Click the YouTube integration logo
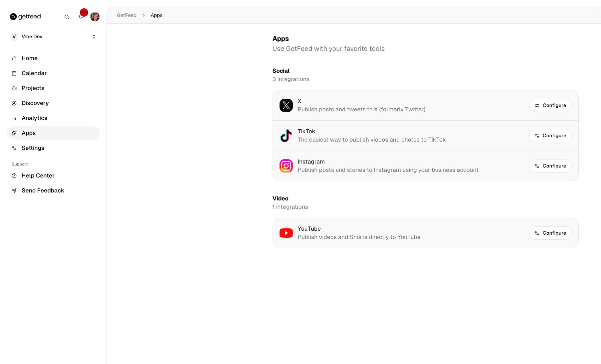 286,233
